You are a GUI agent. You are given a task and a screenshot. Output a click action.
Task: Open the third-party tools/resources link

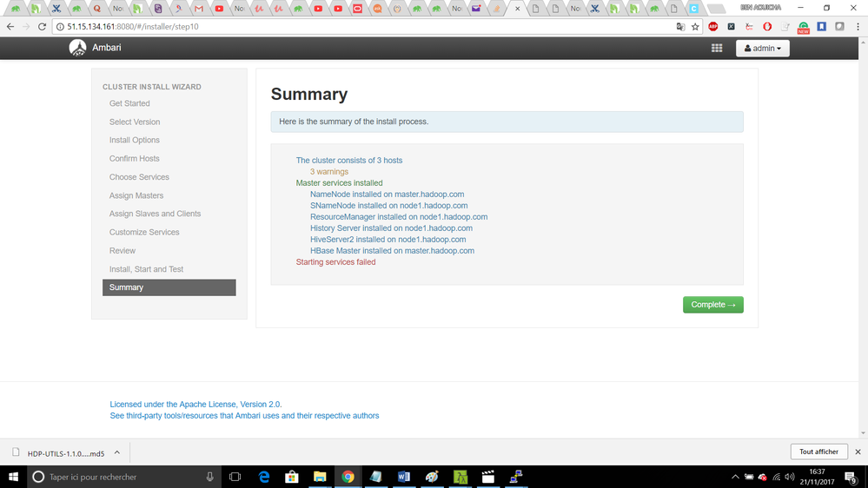244,416
